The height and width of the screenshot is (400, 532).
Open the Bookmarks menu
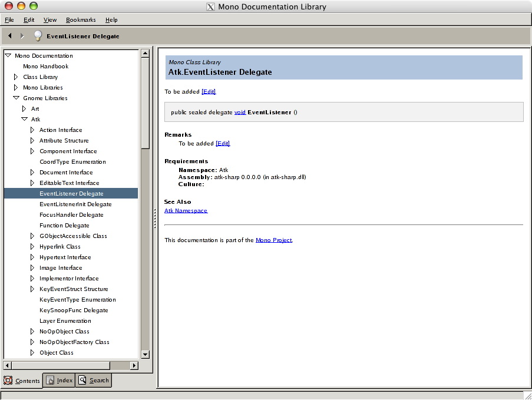coord(81,19)
